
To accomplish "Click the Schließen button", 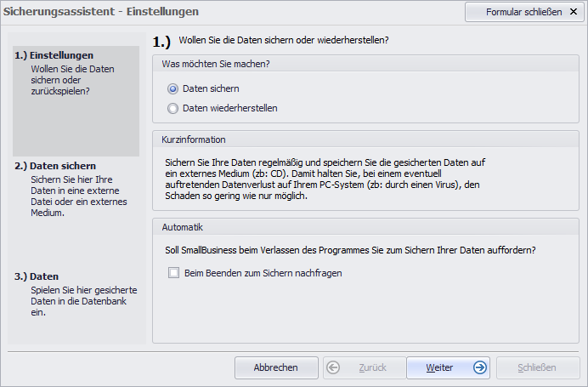I will (538, 367).
